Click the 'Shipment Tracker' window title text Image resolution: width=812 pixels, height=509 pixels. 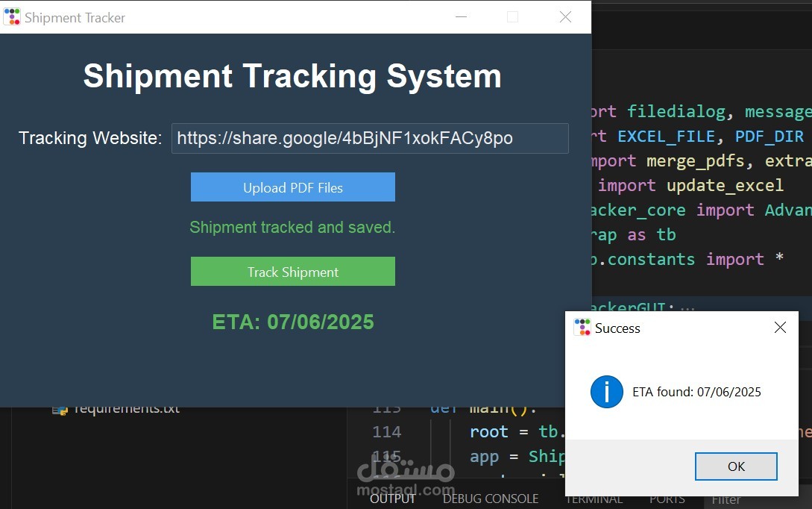click(75, 18)
